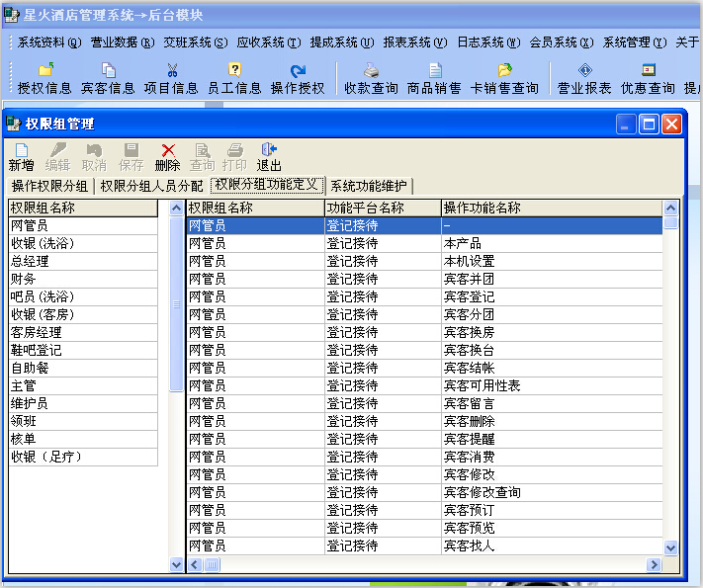Select 核单 group
This screenshot has height=588, width=703.
point(83,439)
